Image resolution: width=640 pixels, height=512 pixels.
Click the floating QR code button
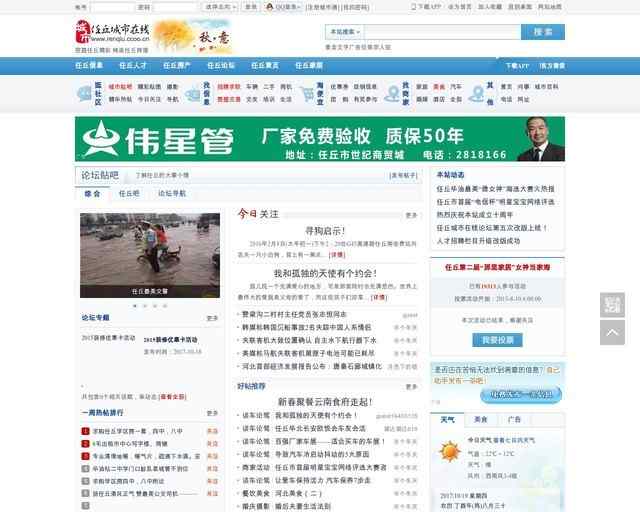coord(612,305)
